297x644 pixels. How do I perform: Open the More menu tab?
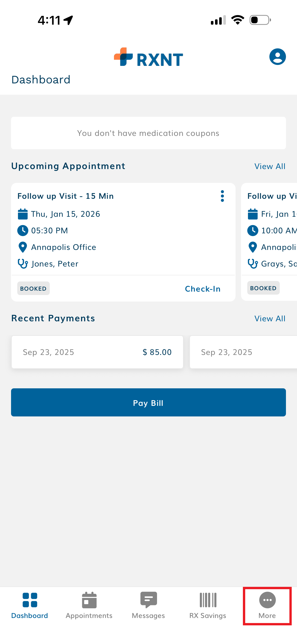tap(267, 605)
